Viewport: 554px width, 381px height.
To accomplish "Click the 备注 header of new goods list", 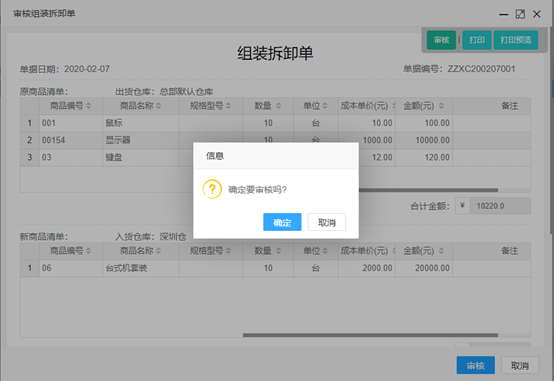I will 509,251.
